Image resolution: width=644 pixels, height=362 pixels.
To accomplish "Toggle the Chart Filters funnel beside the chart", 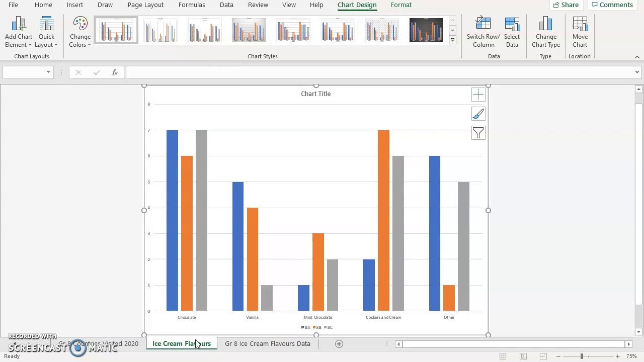I will point(477,133).
